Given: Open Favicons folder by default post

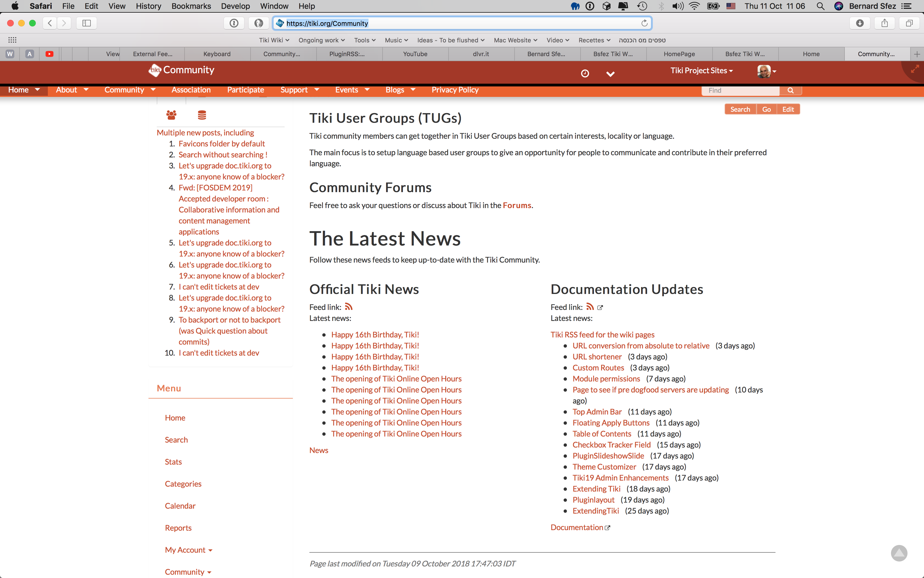Looking at the screenshot, I should click(x=221, y=143).
